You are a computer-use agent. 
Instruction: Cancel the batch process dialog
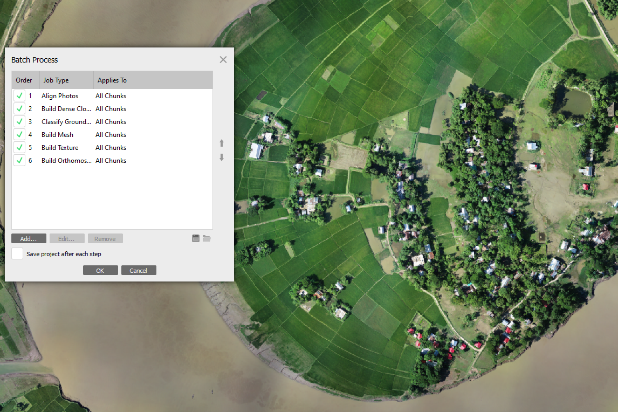[138, 270]
